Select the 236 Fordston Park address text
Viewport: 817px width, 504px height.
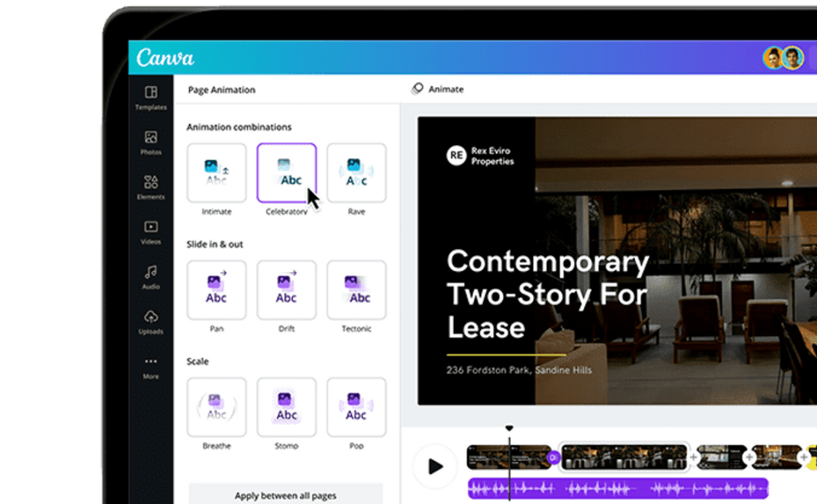click(519, 370)
